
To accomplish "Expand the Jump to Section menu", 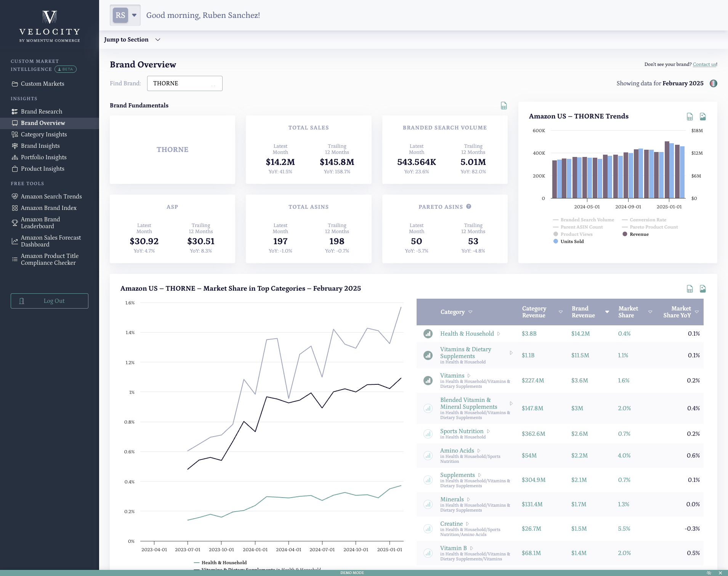I will pos(132,40).
